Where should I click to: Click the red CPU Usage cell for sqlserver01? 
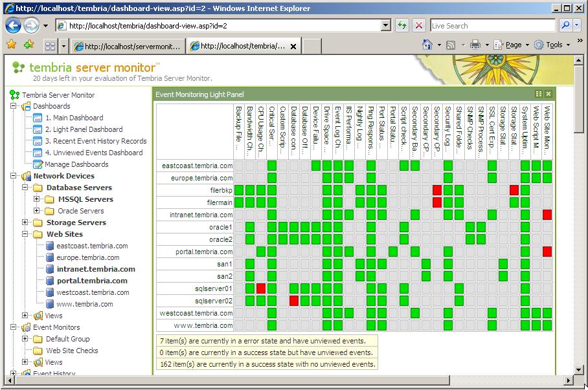[x=261, y=288]
